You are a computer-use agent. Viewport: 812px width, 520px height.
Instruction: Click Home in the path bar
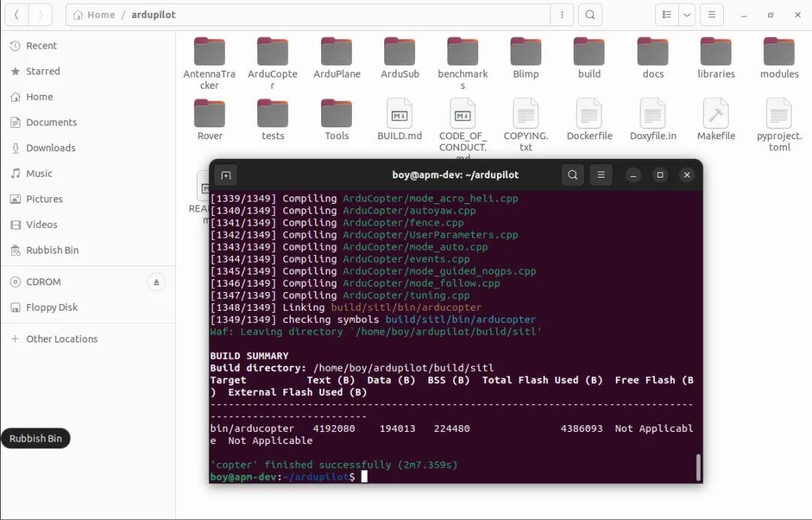94,14
